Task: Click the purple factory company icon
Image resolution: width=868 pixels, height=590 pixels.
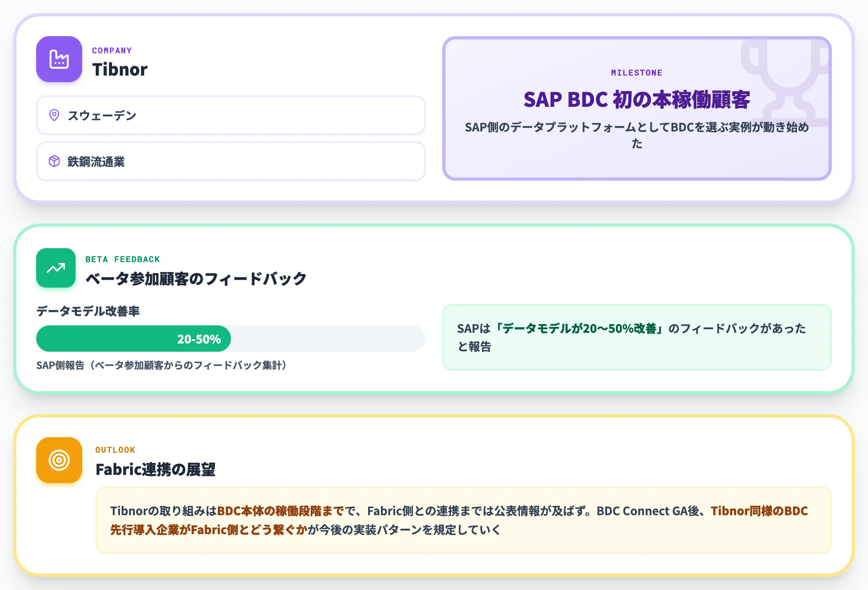Action: pos(59,59)
